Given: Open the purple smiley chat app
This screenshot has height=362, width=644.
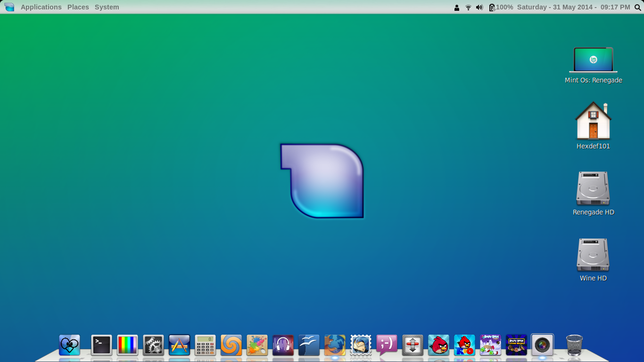Looking at the screenshot, I should pos(387,345).
